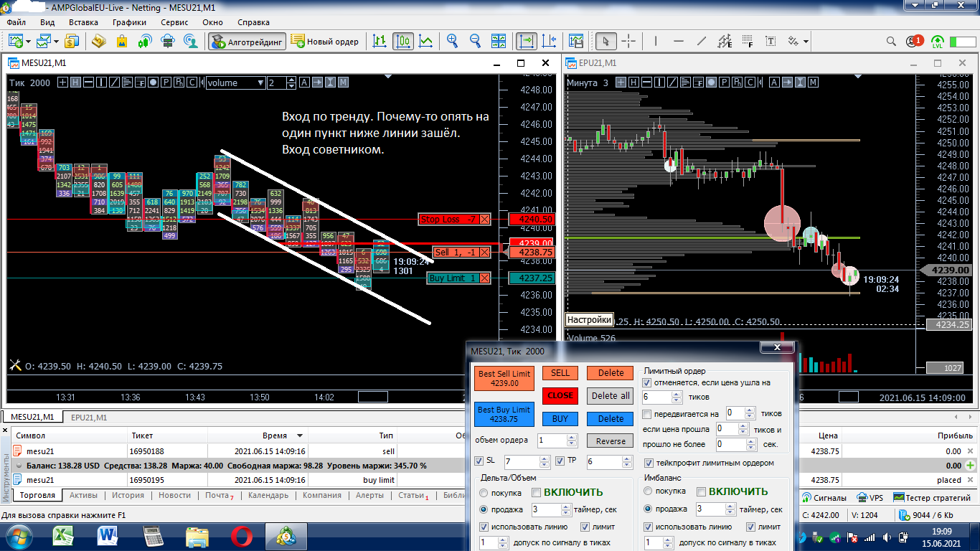
Task: Select the vertical line drawing tool
Action: (656, 41)
